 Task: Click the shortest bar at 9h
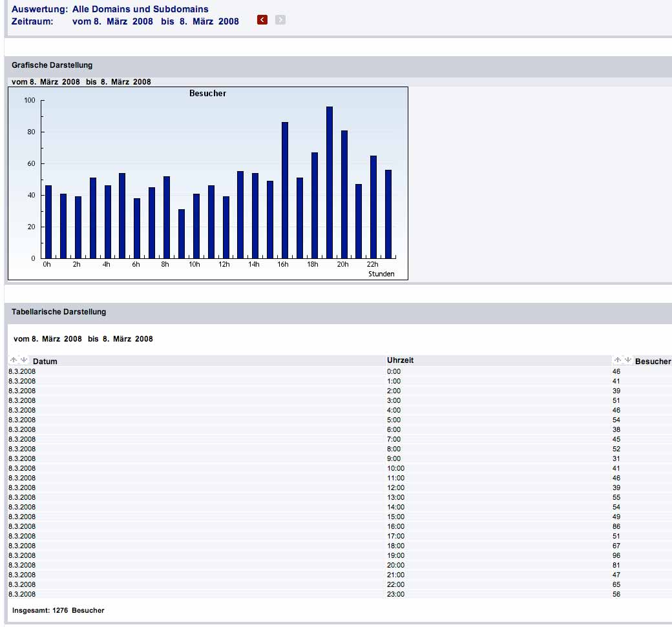(x=182, y=234)
